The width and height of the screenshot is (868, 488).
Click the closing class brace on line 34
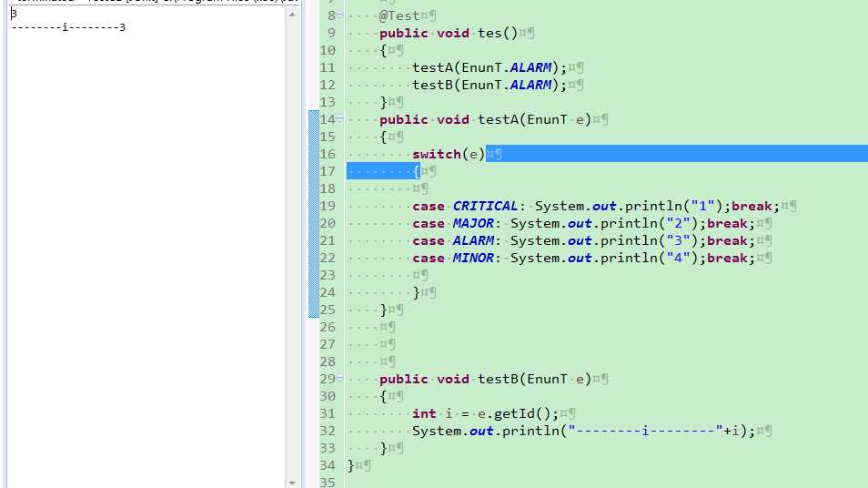[350, 465]
